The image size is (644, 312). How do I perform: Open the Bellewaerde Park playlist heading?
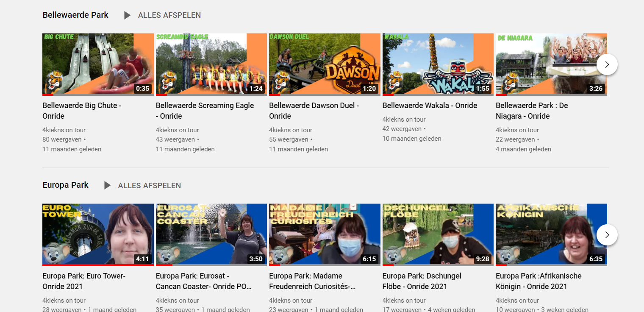75,15
